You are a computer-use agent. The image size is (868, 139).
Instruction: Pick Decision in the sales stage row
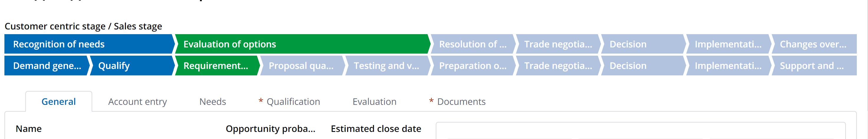pyautogui.click(x=642, y=66)
